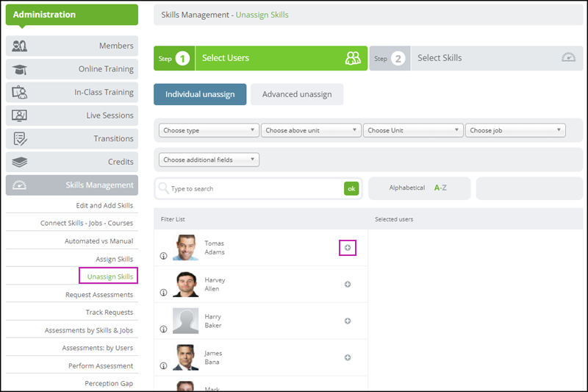The width and height of the screenshot is (588, 392).
Task: Click the green ok search button
Action: 351,188
